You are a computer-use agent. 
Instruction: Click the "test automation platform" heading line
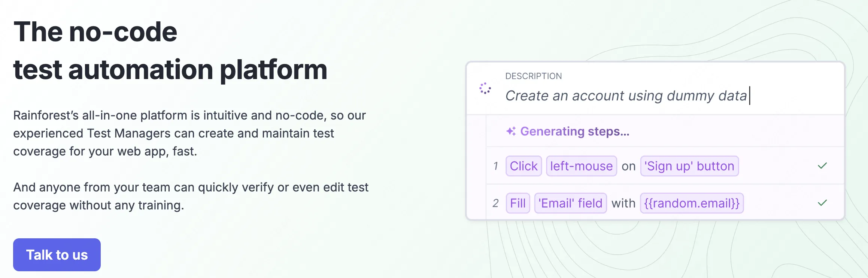170,70
